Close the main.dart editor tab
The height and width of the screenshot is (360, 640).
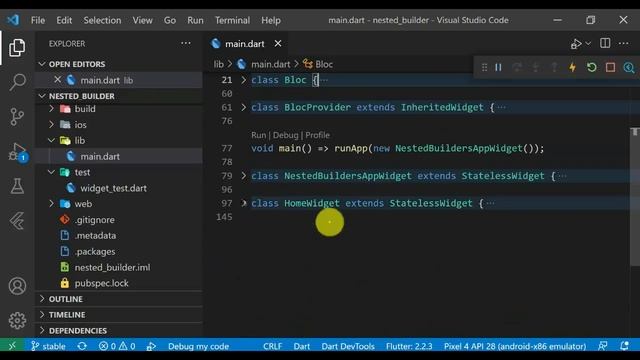(x=278, y=43)
